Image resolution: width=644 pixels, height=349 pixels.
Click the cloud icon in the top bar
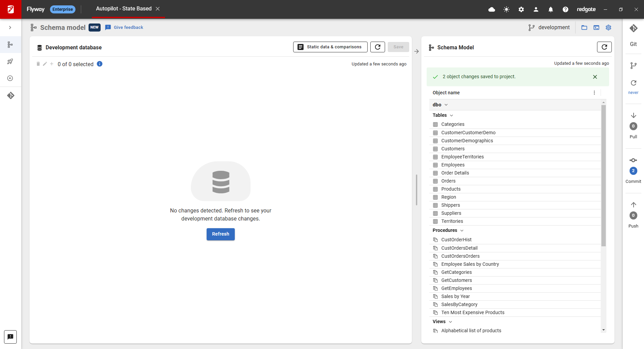tap(492, 9)
